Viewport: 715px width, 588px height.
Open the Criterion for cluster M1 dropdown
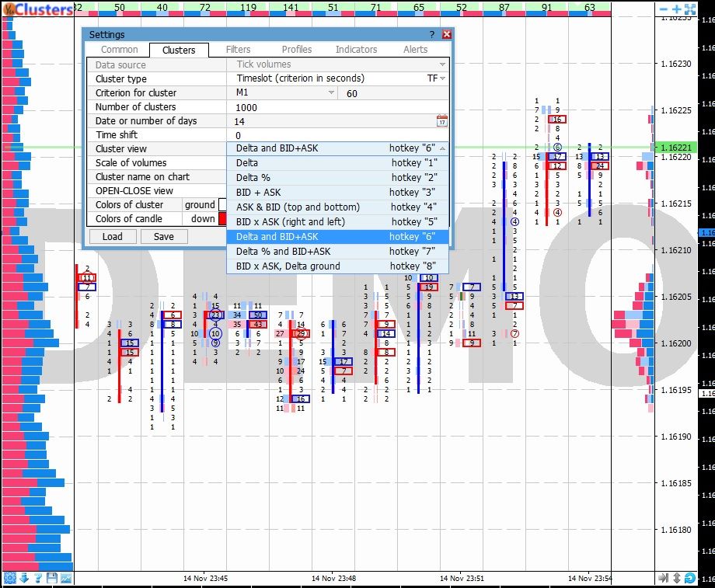point(331,93)
